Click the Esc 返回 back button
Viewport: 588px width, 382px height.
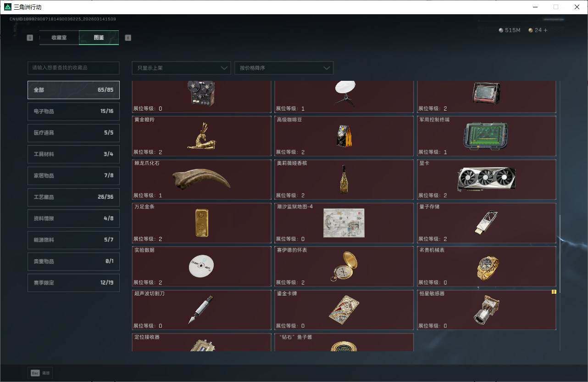[x=40, y=373]
